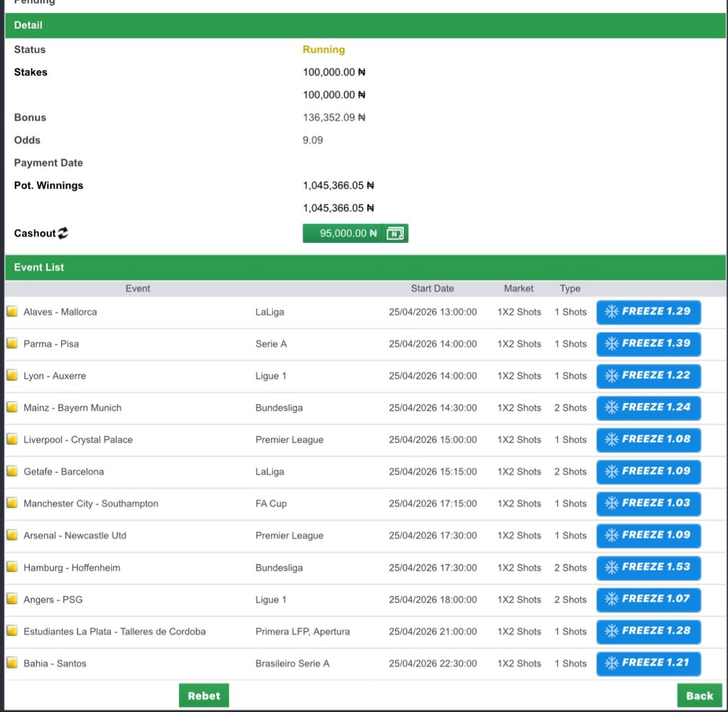Screen dimensions: 728x712
Task: Select the Angers - PSG event name
Action: coord(53,600)
